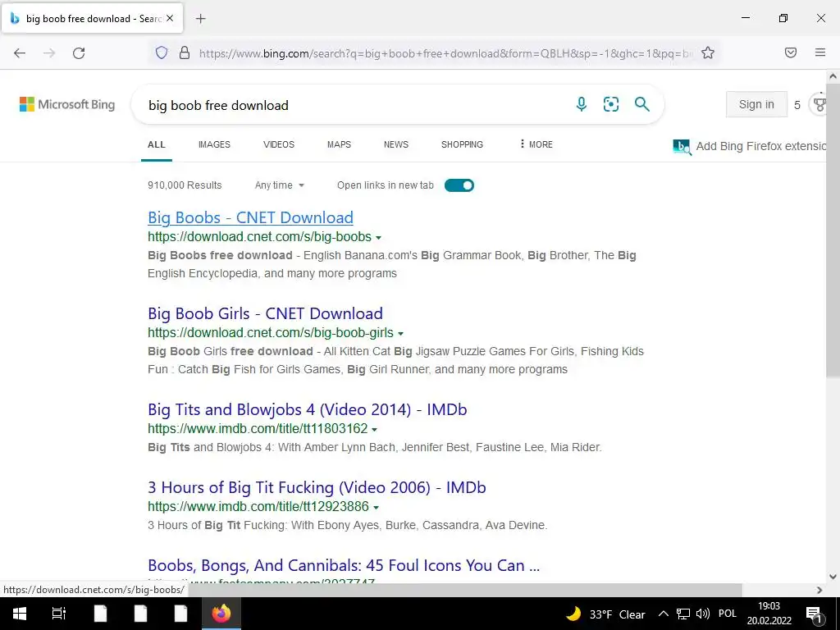This screenshot has height=630, width=840.
Task: Open the notification center icon
Action: (814, 614)
